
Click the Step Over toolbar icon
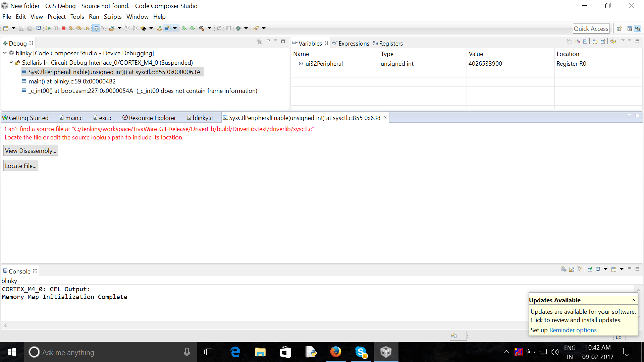pos(79,28)
